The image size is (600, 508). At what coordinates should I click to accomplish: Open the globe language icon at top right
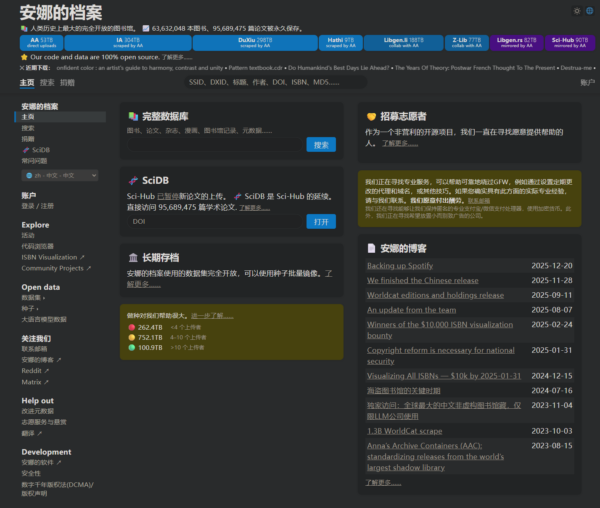pyautogui.click(x=590, y=11)
